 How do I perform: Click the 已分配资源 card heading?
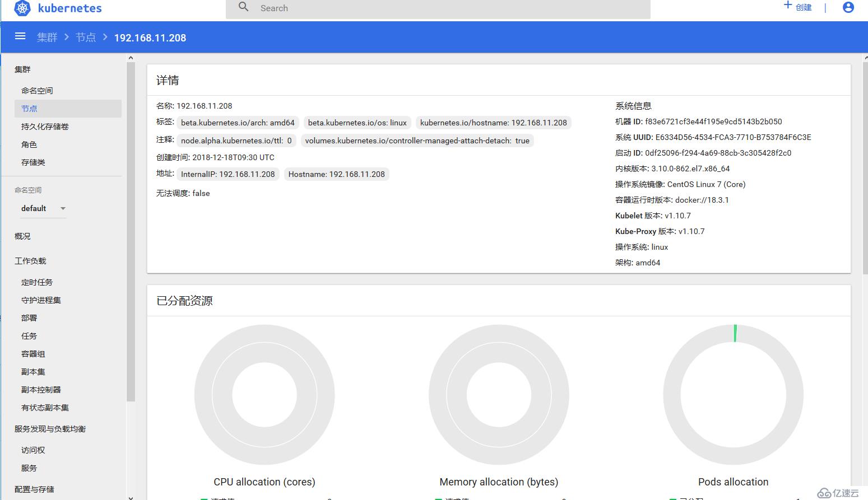pyautogui.click(x=184, y=301)
